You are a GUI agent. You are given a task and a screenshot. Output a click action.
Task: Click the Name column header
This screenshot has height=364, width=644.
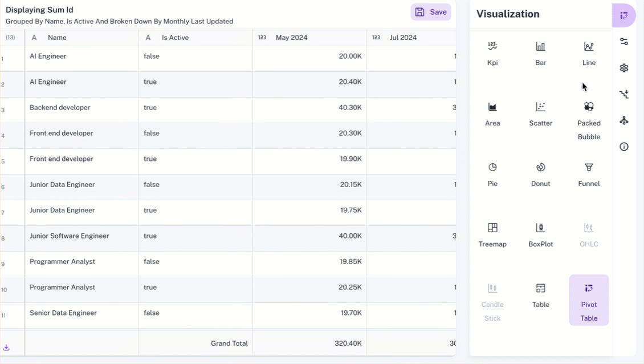coord(81,38)
